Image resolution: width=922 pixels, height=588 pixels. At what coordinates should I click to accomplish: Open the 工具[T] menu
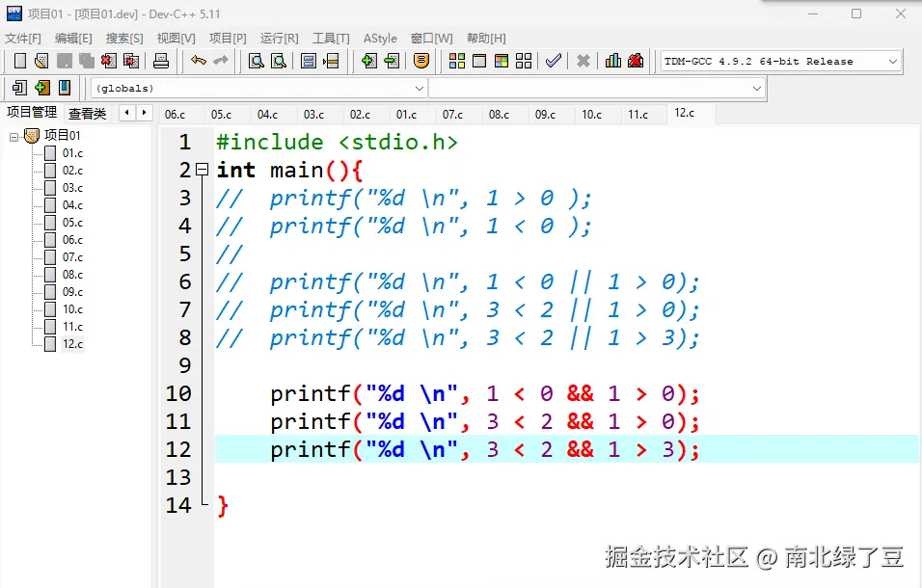tap(331, 39)
